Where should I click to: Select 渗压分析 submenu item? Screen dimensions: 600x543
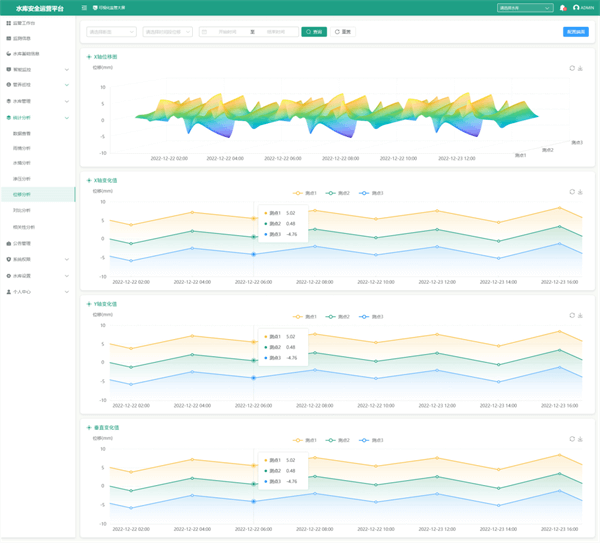tap(22, 179)
